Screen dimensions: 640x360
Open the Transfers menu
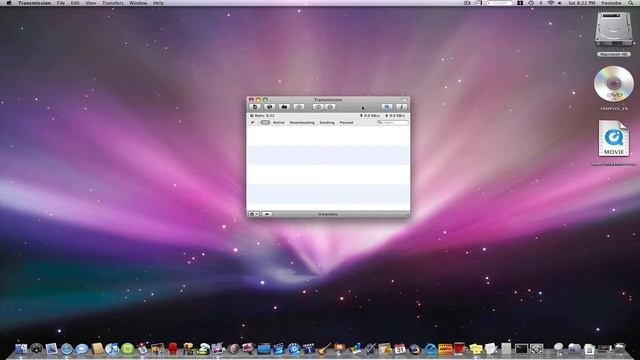click(x=113, y=3)
